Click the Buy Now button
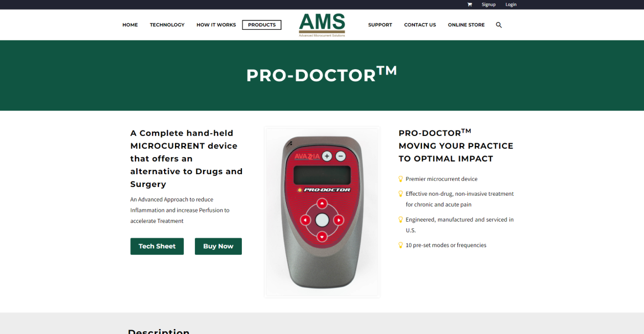644x334 pixels. point(218,247)
